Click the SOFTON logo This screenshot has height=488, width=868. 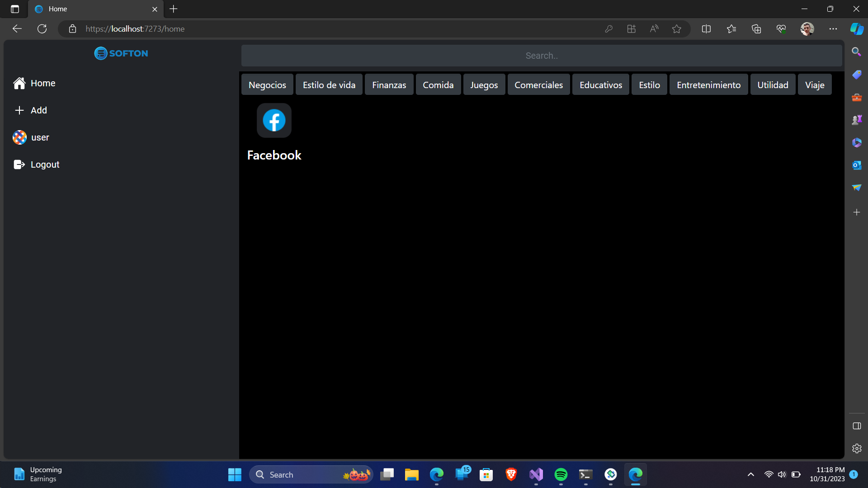pyautogui.click(x=121, y=53)
